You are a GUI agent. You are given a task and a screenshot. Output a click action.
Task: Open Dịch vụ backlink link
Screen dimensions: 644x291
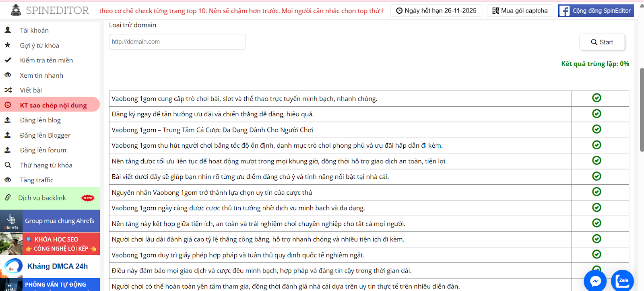(x=42, y=198)
